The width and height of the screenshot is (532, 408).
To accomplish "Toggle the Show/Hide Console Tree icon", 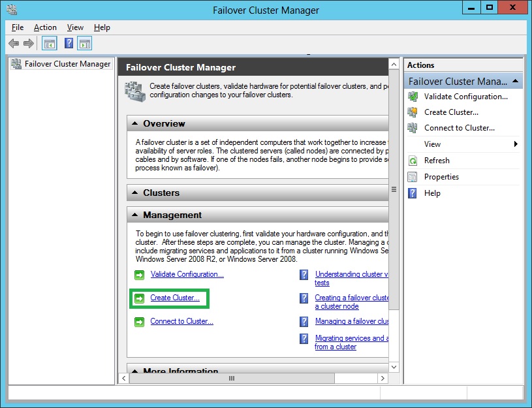I will tap(49, 44).
